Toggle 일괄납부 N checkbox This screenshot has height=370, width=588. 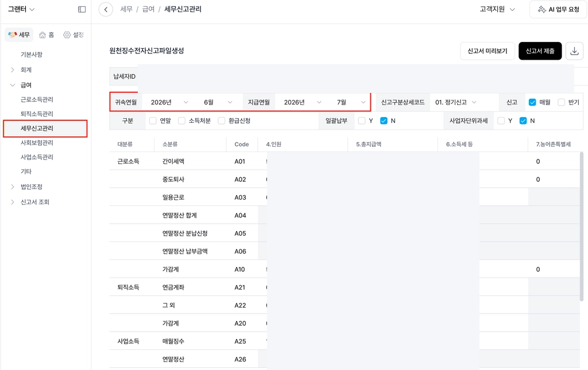pos(384,120)
